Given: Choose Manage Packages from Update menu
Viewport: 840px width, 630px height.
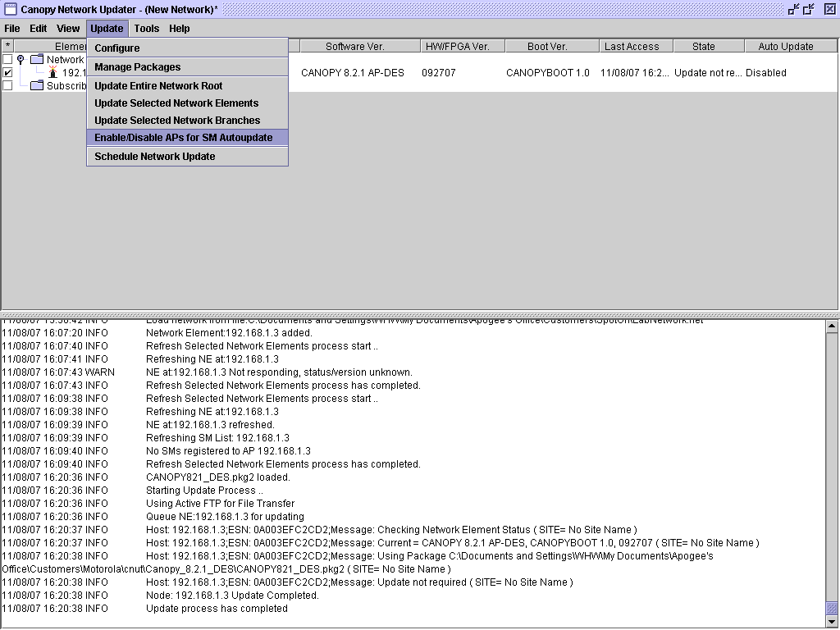Looking at the screenshot, I should (138, 67).
